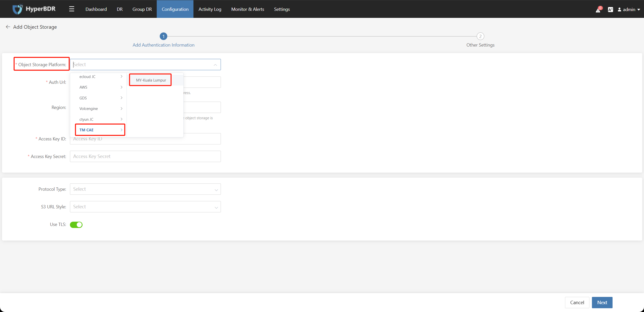Viewport: 644px width, 312px height.
Task: Open the Protocol Type dropdown
Action: click(x=145, y=189)
